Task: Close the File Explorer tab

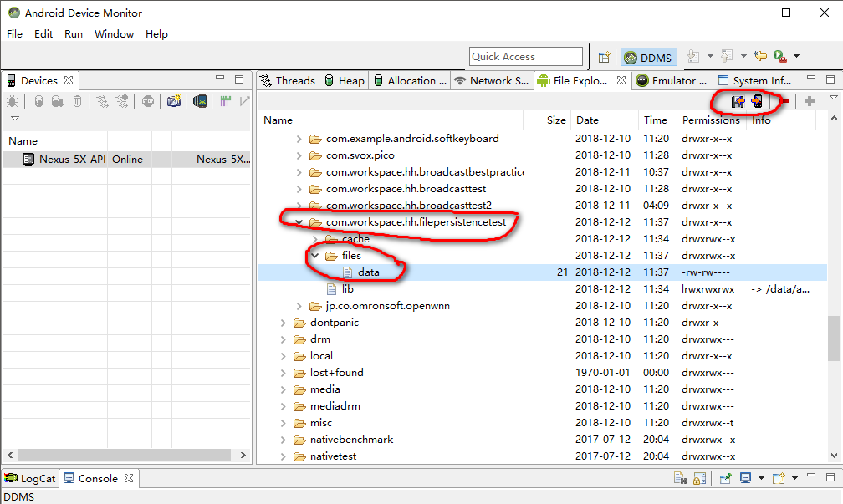Action: (x=621, y=80)
